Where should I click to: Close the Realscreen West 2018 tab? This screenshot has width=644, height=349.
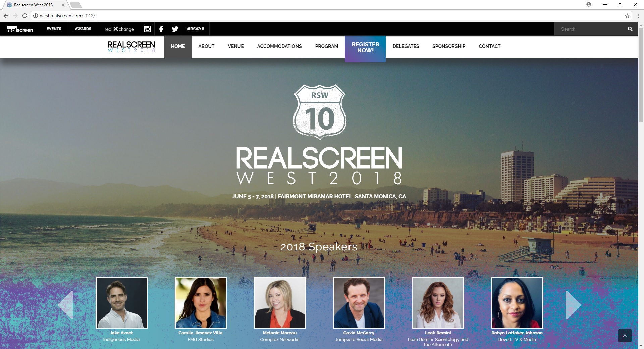point(63,5)
